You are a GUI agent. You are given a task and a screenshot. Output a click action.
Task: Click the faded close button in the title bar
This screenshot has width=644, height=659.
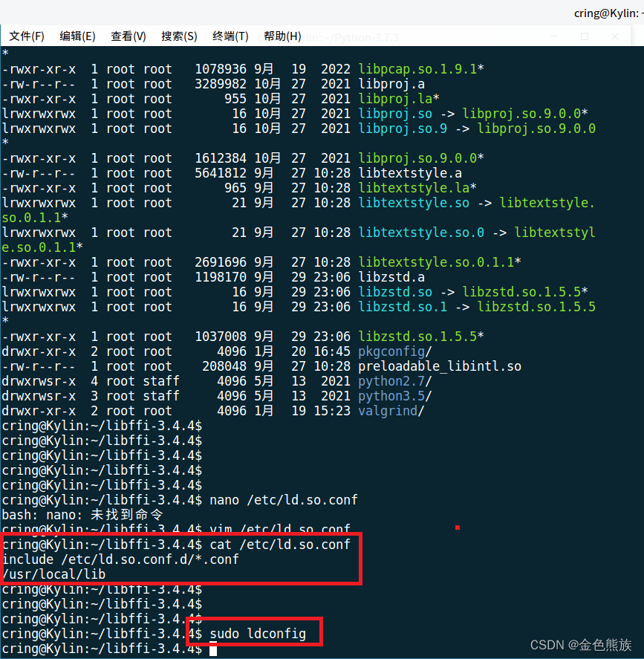615,36
